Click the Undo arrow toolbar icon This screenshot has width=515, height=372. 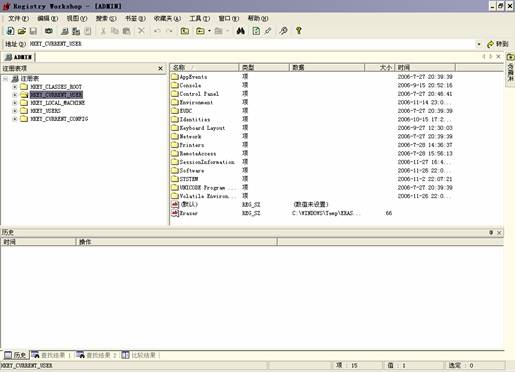(x=157, y=31)
